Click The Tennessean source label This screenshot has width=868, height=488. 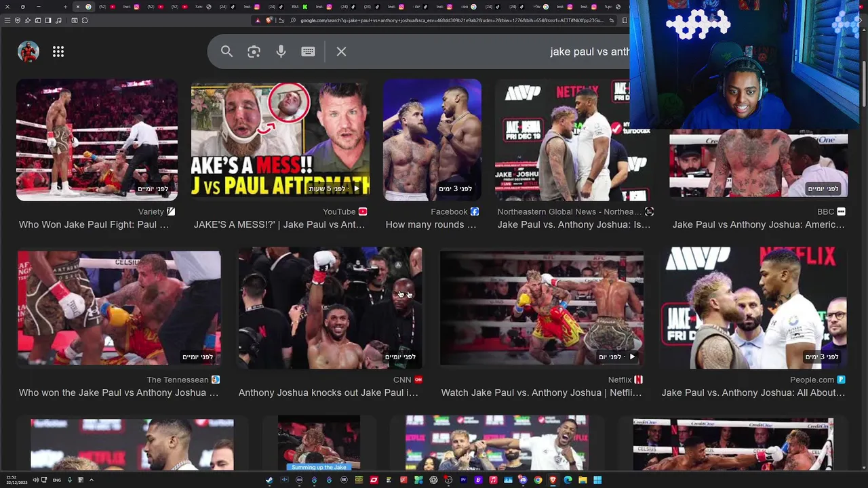[x=178, y=380]
